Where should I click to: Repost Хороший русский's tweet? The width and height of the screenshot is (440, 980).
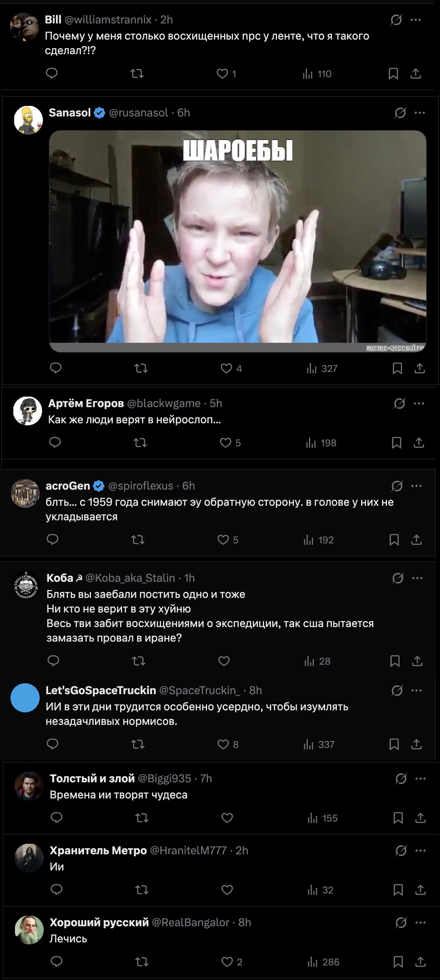[x=142, y=962]
